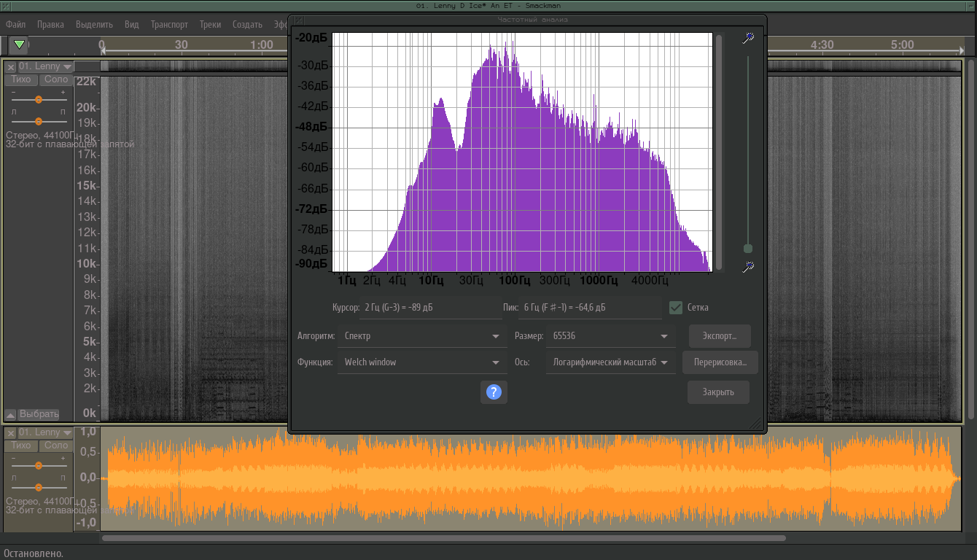Zoom in with the top magnifier in Frequency Analysis
Viewport: 977px width, 560px height.
coord(747,38)
